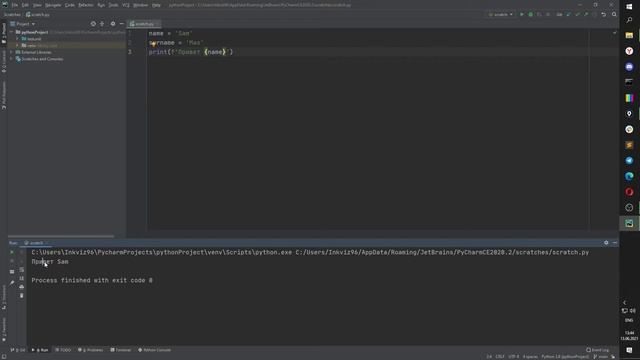
Task: Open the File menu
Action: click(x=15, y=5)
